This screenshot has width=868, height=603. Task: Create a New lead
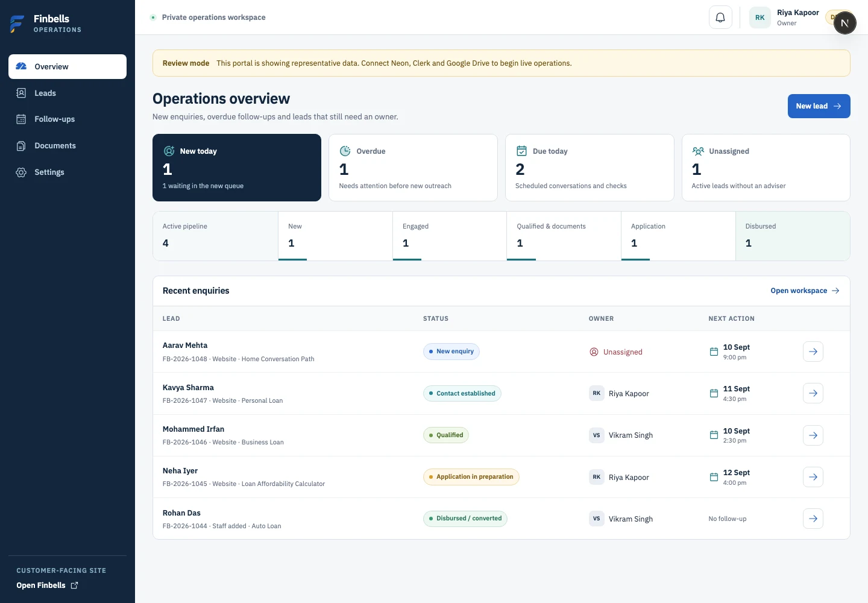click(819, 106)
